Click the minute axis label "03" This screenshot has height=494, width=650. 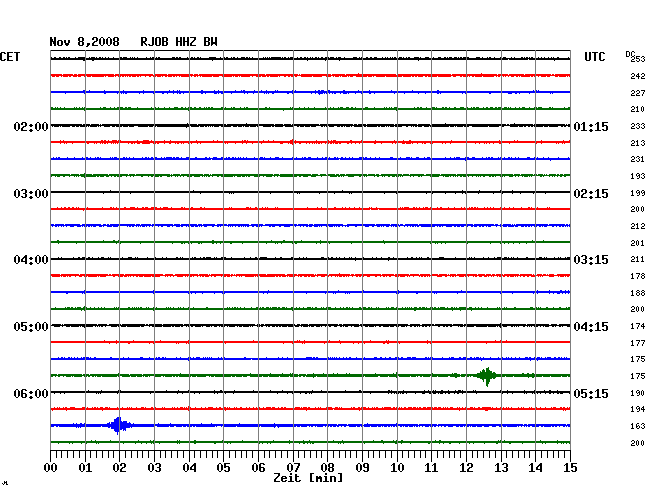tap(154, 468)
